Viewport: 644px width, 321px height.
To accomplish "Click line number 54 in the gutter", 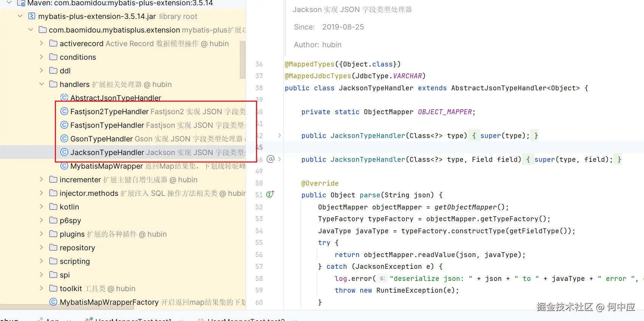I will pos(259,231).
